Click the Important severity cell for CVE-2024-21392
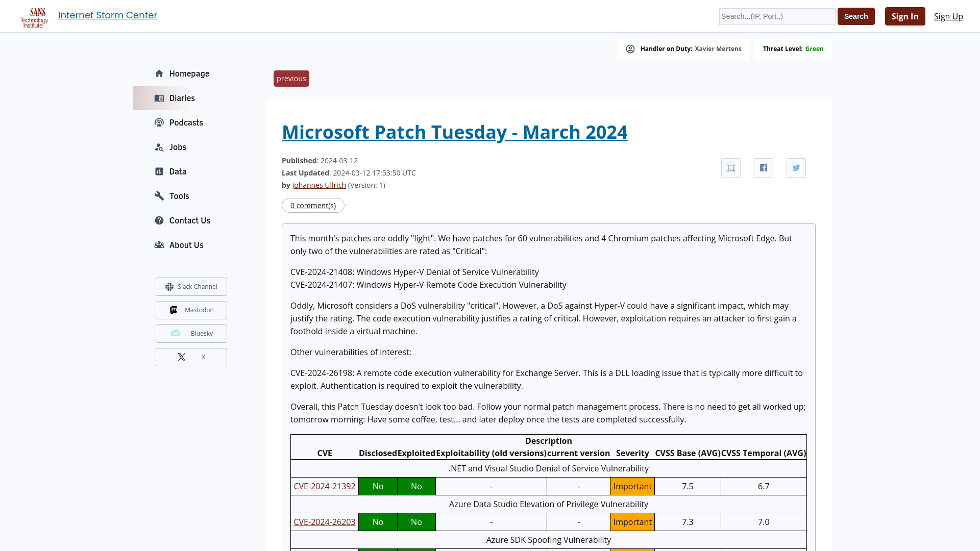The height and width of the screenshot is (551, 980). click(x=632, y=486)
